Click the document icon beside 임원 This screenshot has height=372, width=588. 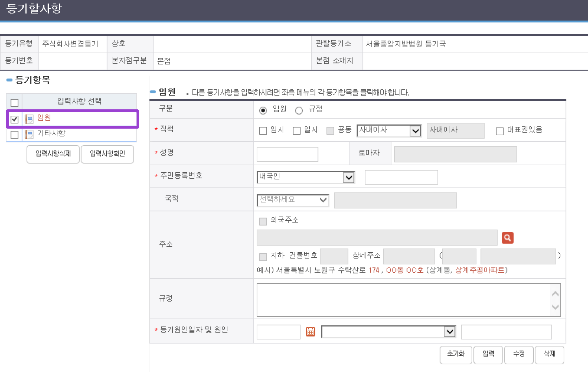(29, 119)
